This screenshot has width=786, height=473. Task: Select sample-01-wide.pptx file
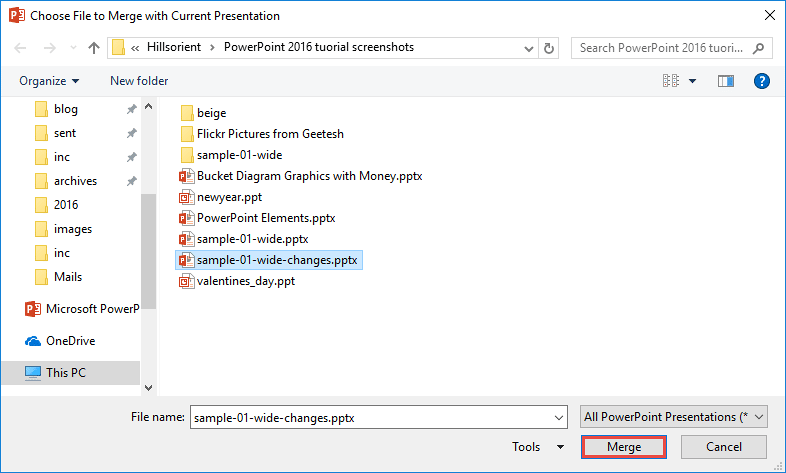coord(244,239)
